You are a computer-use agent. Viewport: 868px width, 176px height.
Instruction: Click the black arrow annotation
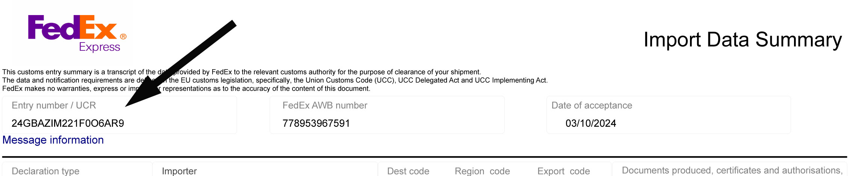coord(181,63)
